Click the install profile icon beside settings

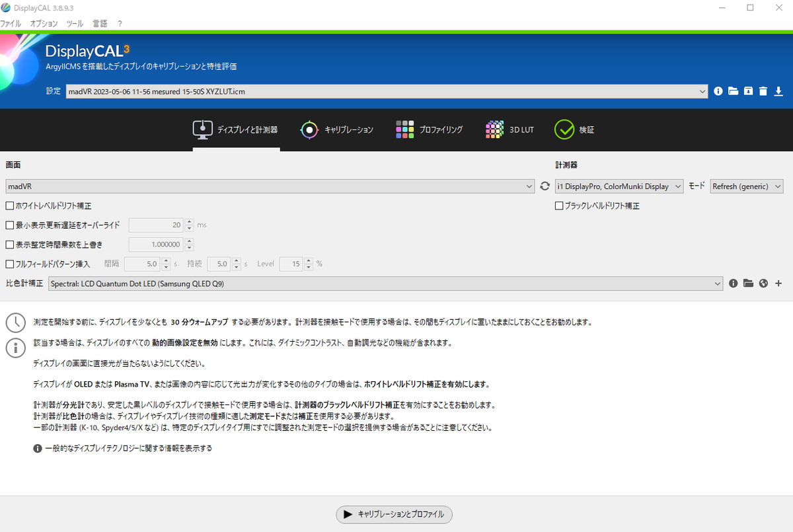(x=748, y=91)
